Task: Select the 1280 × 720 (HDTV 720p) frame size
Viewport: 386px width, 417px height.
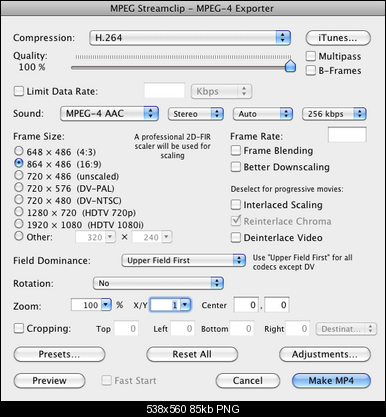Action: tap(19, 211)
